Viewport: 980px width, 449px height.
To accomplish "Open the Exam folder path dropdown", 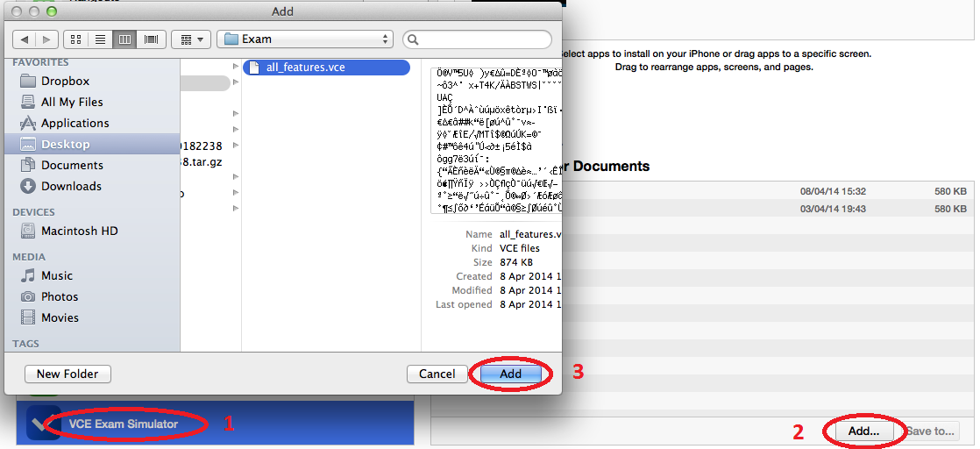I will 305,39.
